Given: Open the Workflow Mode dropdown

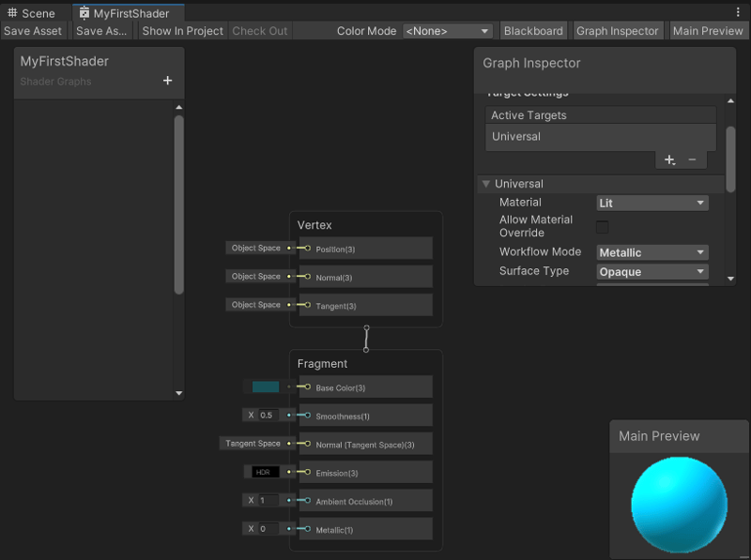Looking at the screenshot, I should click(x=652, y=252).
